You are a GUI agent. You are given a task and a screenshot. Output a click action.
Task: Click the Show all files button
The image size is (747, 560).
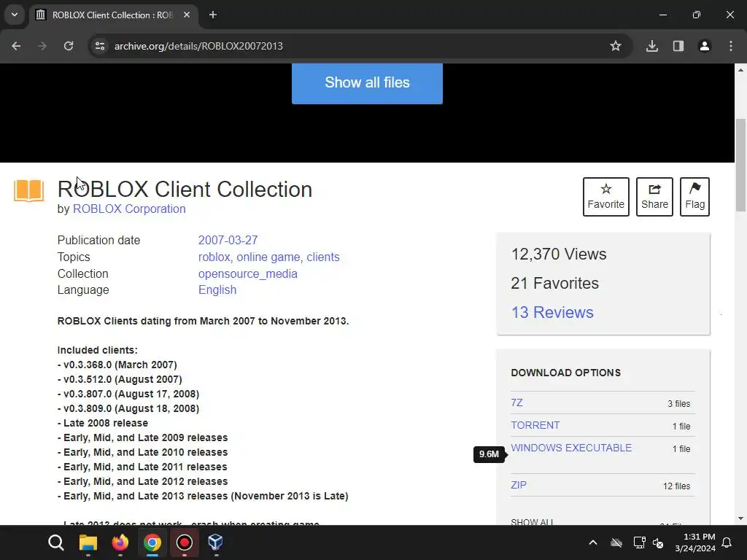click(x=368, y=83)
